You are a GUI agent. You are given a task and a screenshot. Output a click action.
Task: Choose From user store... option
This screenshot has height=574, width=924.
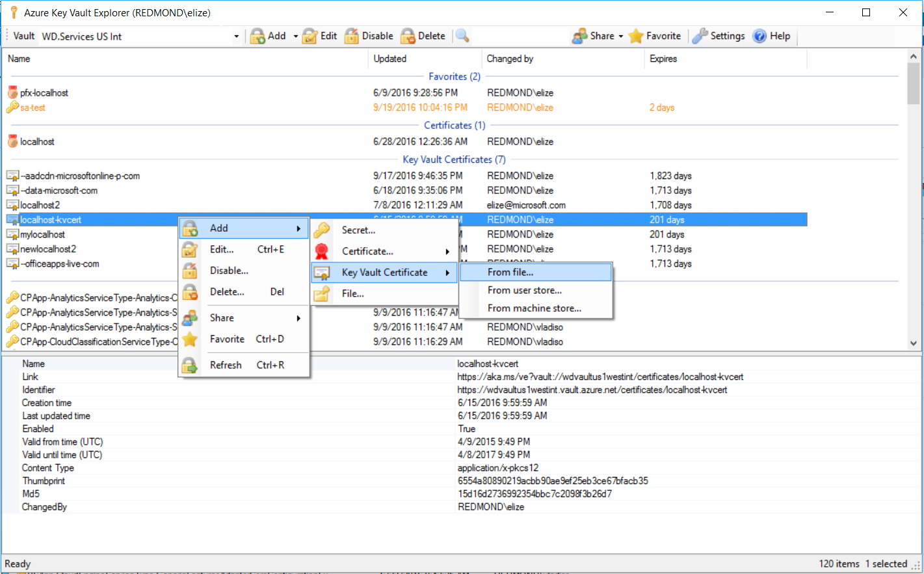click(x=536, y=290)
